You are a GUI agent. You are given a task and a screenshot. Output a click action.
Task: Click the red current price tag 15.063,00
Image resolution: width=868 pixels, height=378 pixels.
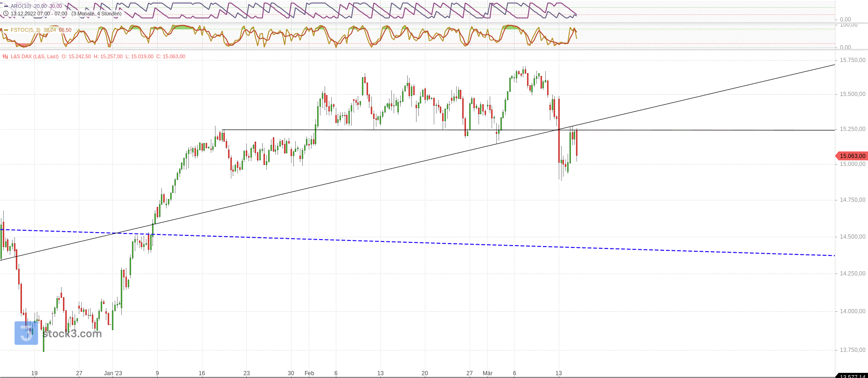click(x=852, y=156)
